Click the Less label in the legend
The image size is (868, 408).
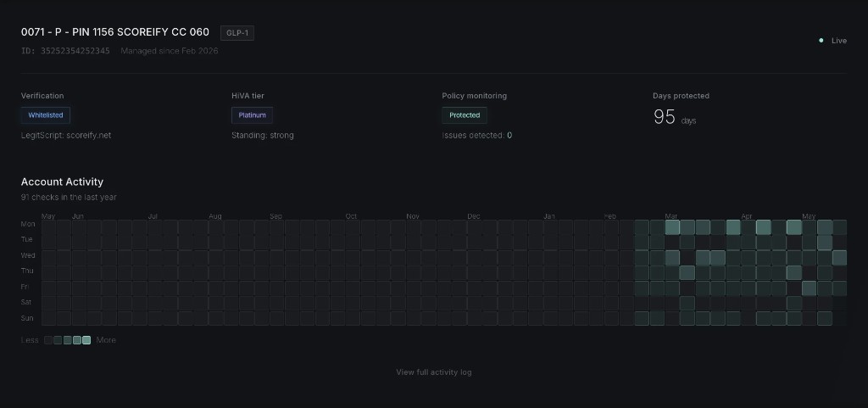[30, 340]
